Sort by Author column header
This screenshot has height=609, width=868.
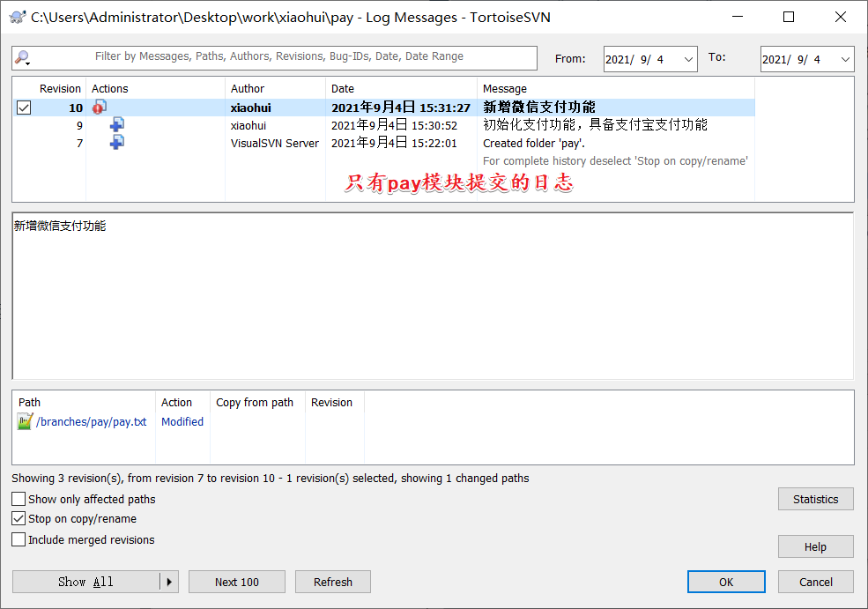point(248,89)
